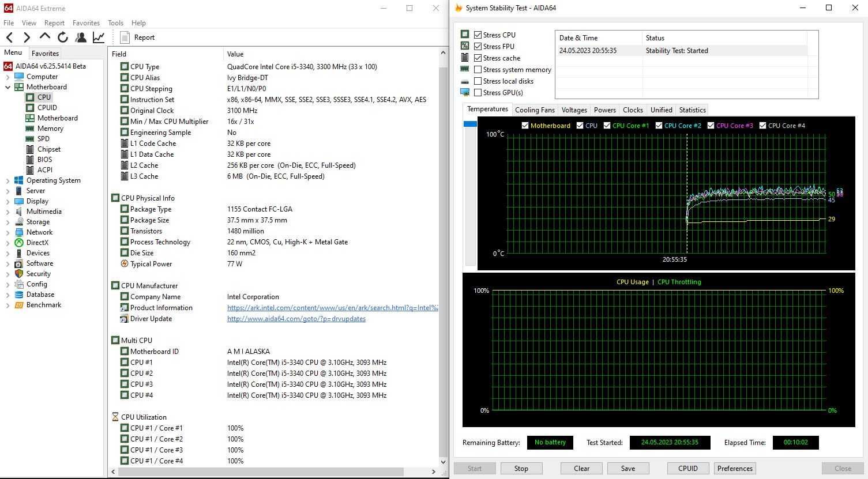Go back with the left arrow toolbar icon
Screen dimensions: 868x479
click(10, 37)
